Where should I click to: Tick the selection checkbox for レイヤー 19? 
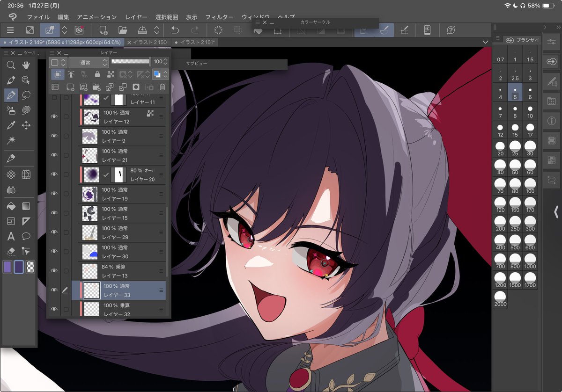(x=66, y=194)
